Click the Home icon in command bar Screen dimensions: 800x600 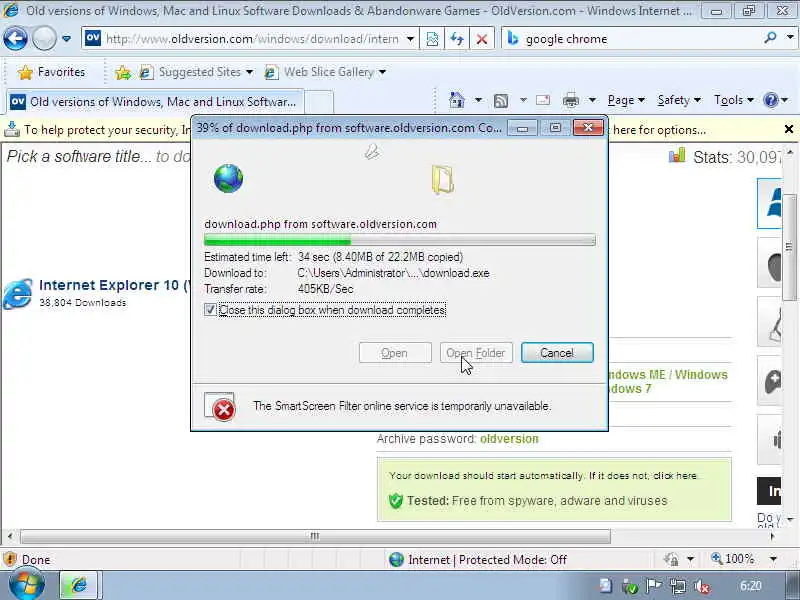coord(457,100)
